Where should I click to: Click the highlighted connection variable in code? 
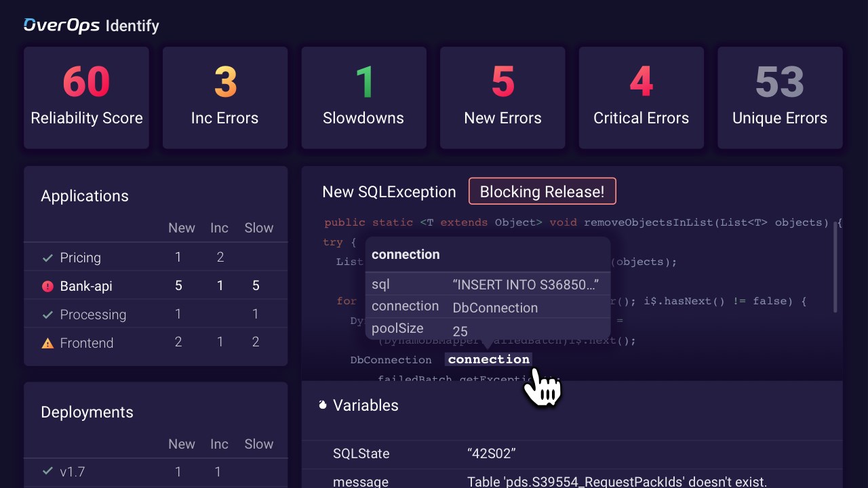point(488,359)
